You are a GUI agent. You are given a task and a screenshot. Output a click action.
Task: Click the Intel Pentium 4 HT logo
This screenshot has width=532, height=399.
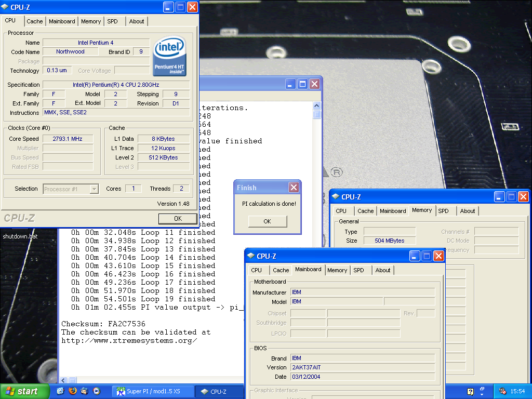169,56
